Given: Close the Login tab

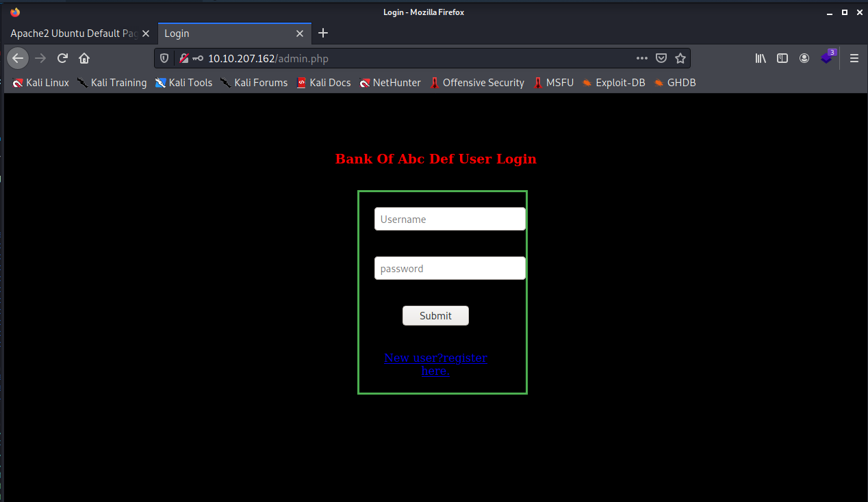Looking at the screenshot, I should [299, 34].
